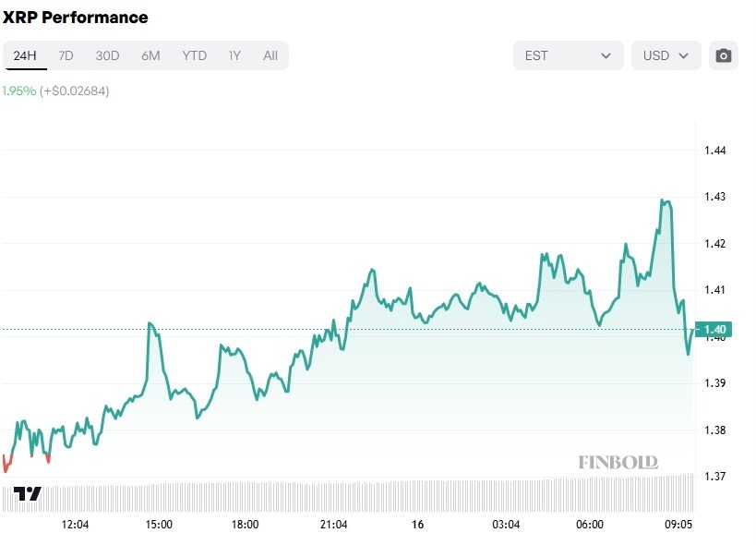Click the XRP Performance heading
This screenshot has height=545, width=756.
tap(78, 18)
